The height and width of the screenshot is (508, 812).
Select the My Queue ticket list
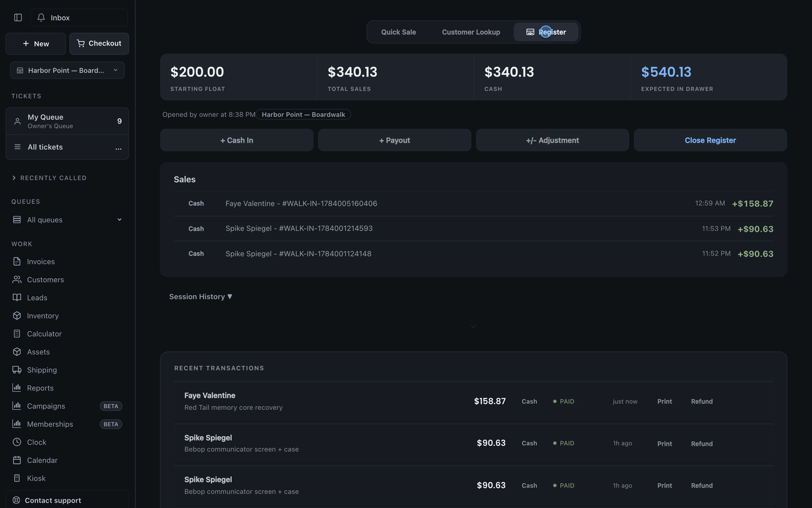67,121
